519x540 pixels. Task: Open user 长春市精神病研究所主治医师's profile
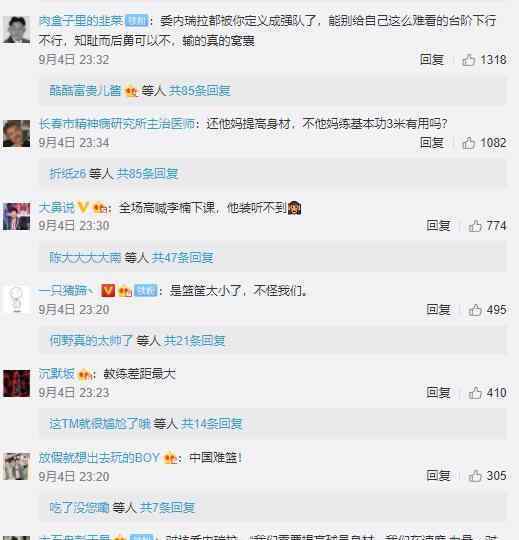[x=117, y=124]
